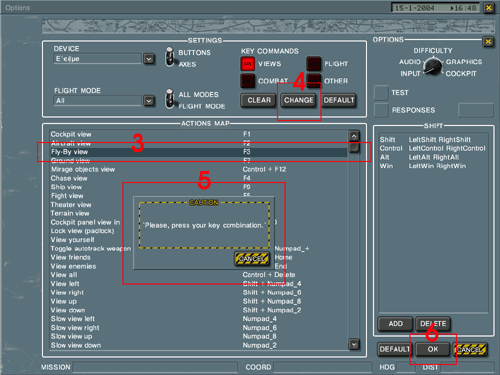500x375 pixels.
Task: Cancel the key combination caution dialog
Action: (x=252, y=259)
